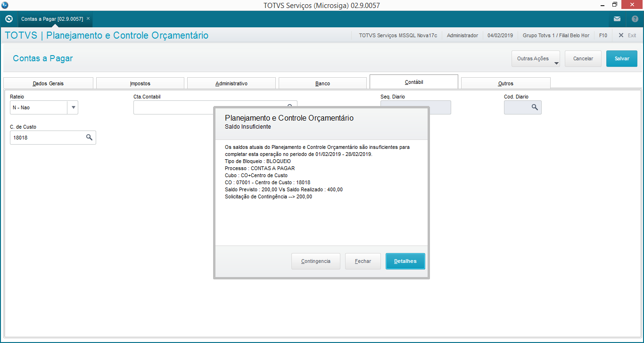Viewport: 644px width, 343px height.
Task: Select the Contábil tab
Action: coord(414,82)
